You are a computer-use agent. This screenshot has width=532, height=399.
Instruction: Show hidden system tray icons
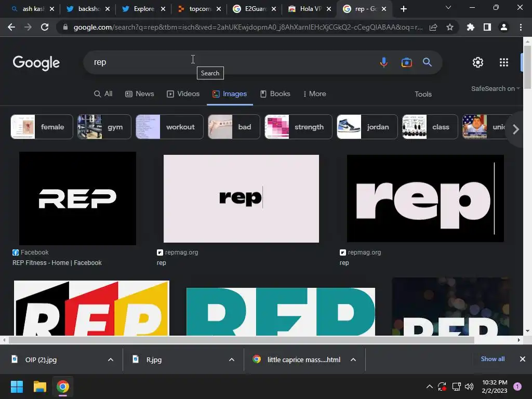(429, 387)
